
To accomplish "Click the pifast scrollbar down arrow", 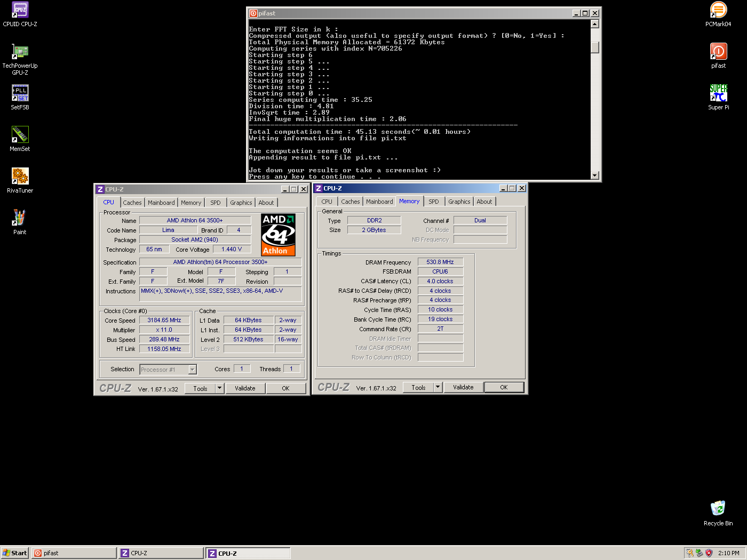I will (595, 175).
